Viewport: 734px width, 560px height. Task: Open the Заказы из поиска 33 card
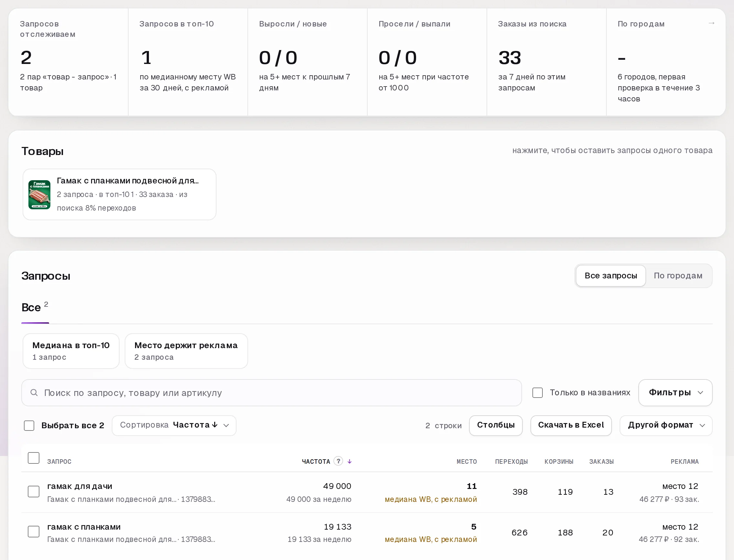point(546,62)
